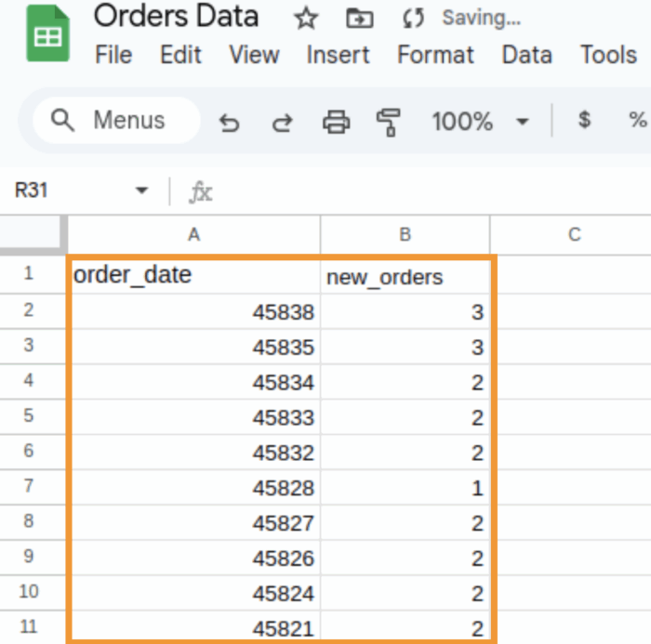This screenshot has height=644, width=651.
Task: Open the Format menu
Action: pyautogui.click(x=435, y=55)
